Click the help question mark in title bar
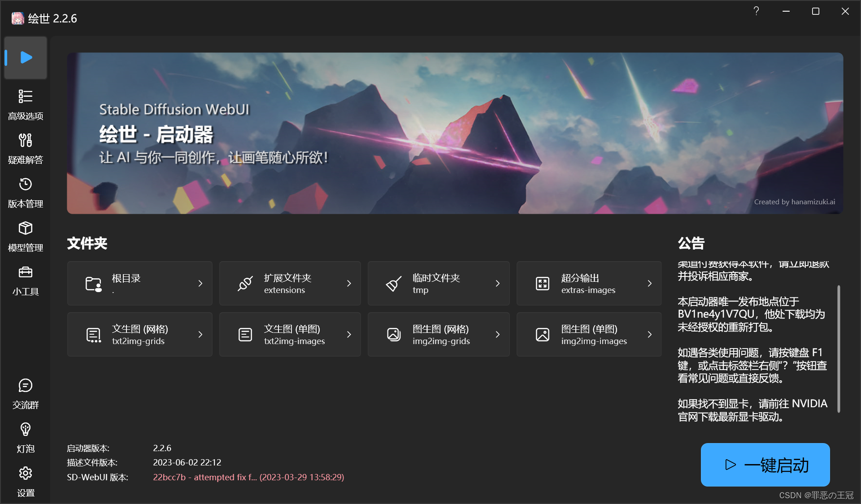The height and width of the screenshot is (504, 861). tap(756, 11)
